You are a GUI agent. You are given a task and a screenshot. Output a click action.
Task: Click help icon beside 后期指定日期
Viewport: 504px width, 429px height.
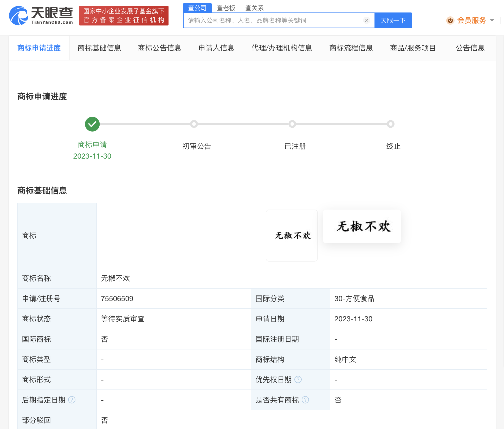click(72, 400)
